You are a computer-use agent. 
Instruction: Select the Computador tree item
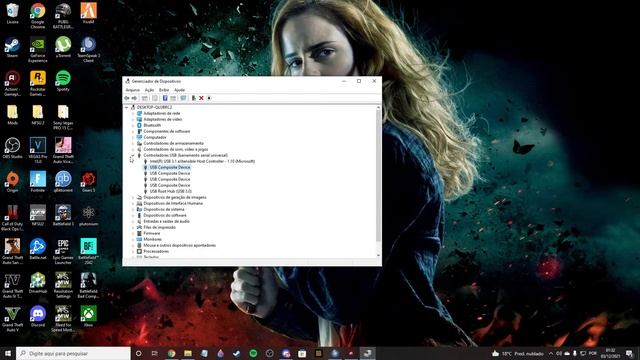155,137
